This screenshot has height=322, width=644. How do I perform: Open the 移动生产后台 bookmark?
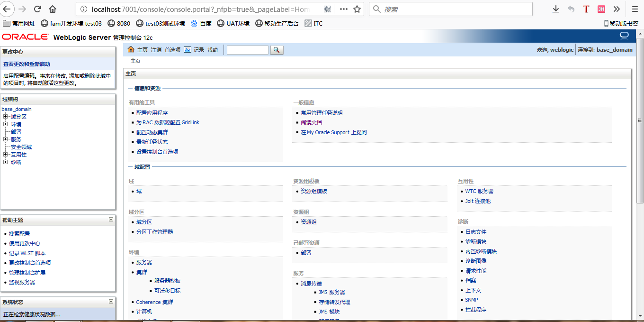[x=277, y=23]
